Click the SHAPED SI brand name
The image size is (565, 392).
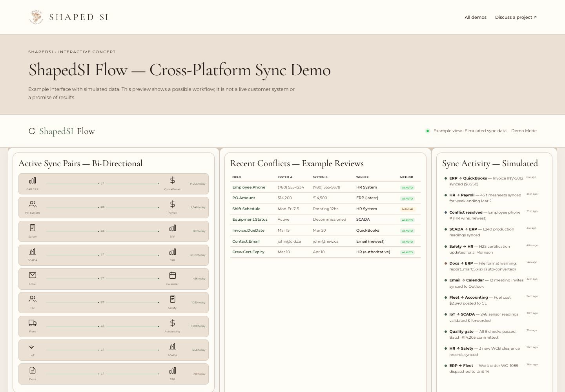(79, 17)
